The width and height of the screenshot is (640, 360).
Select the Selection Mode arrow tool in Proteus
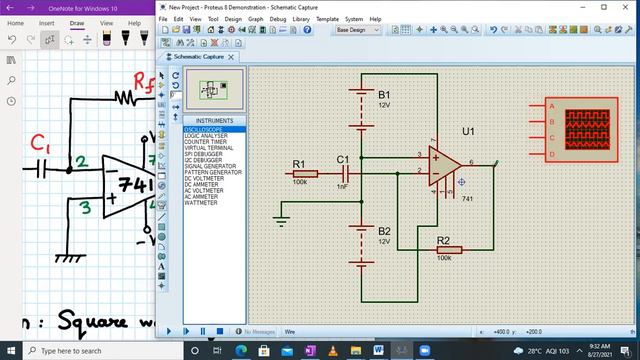[162, 76]
